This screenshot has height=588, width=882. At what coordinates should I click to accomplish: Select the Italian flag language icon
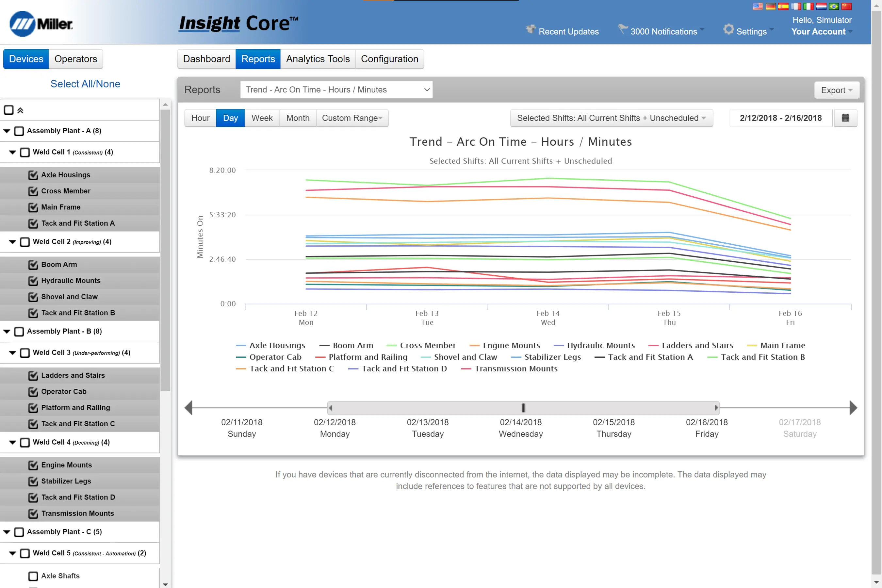808,7
